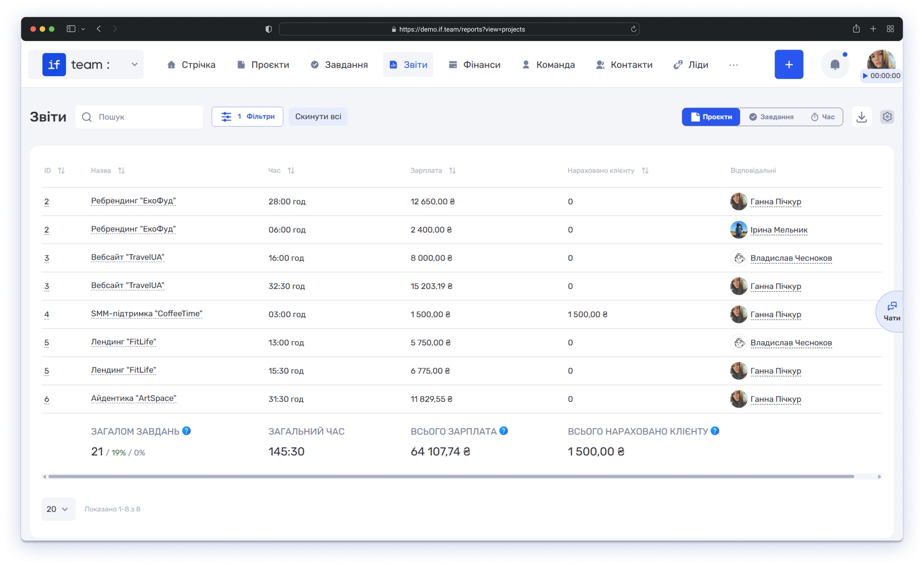The image size is (924, 566).
Task: Sort the table by Зарплата column
Action: [x=452, y=171]
